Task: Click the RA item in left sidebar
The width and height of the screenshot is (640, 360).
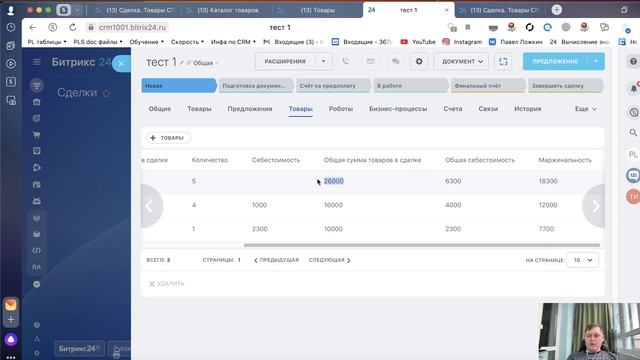Action: [36, 267]
